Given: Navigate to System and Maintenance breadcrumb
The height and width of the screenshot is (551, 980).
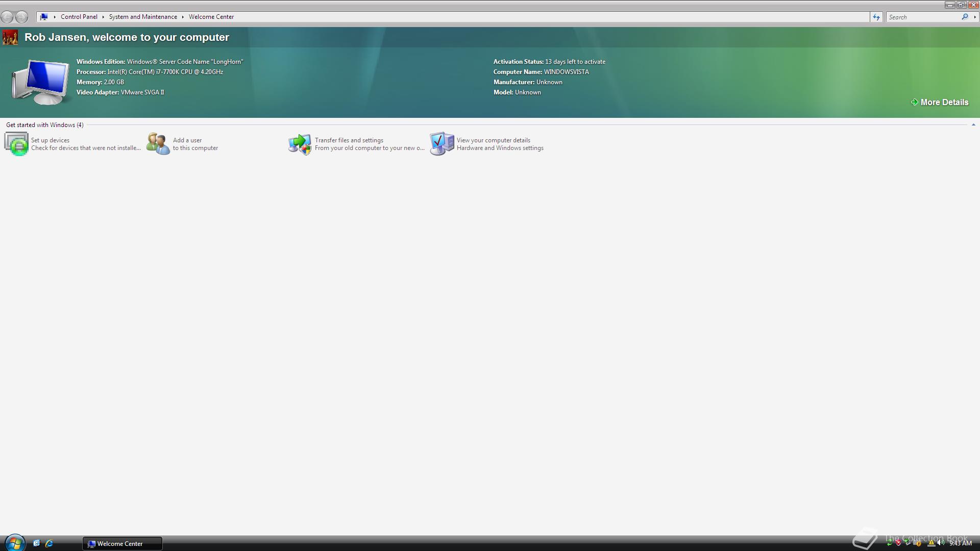Looking at the screenshot, I should click(x=143, y=16).
